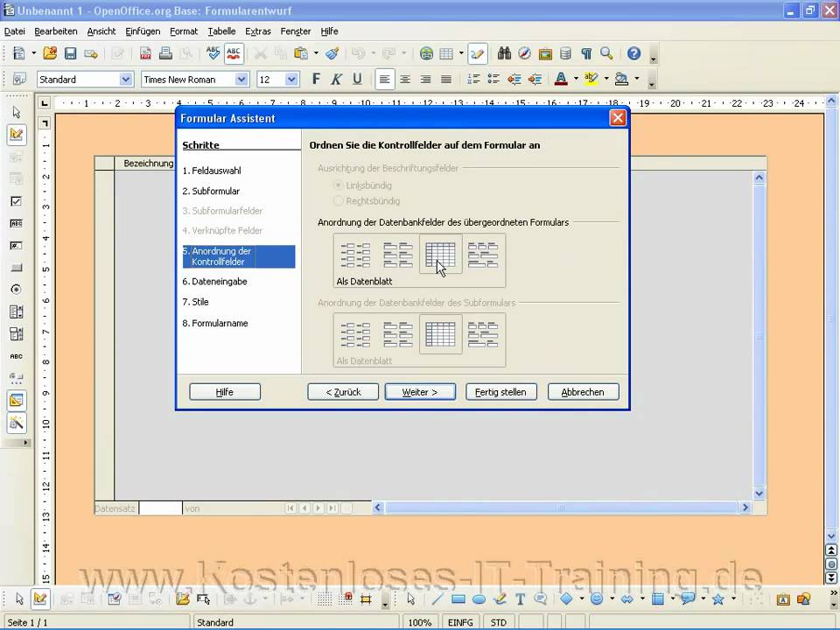
Task: Select the Check Box form control
Action: [16, 201]
